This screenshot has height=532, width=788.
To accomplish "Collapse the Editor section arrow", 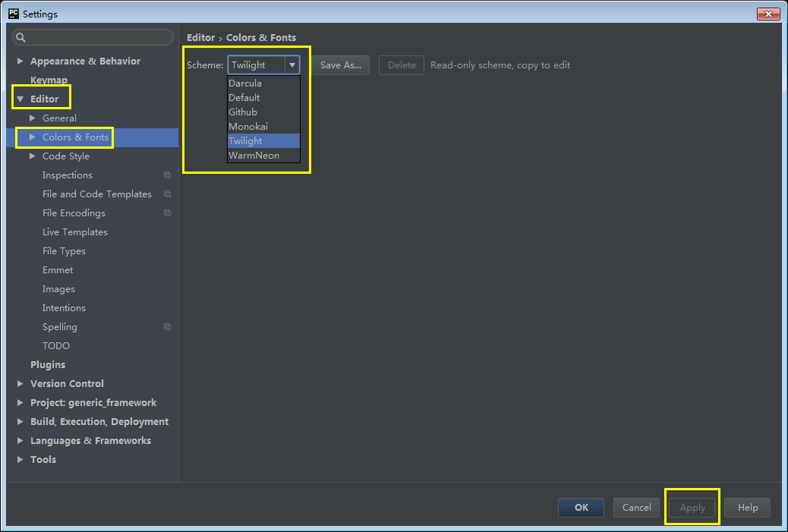I will [20, 99].
